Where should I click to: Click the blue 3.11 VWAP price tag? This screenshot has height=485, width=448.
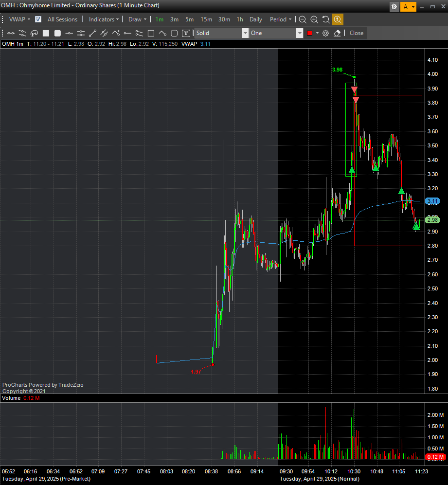tap(432, 201)
